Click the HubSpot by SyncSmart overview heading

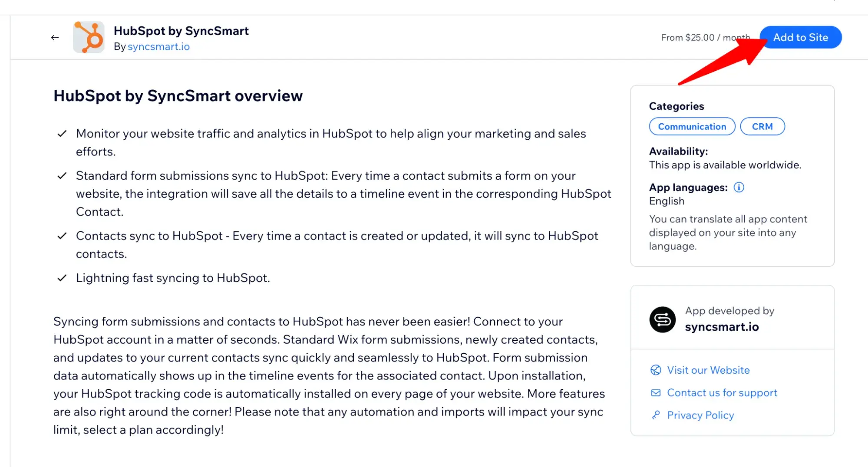(178, 95)
